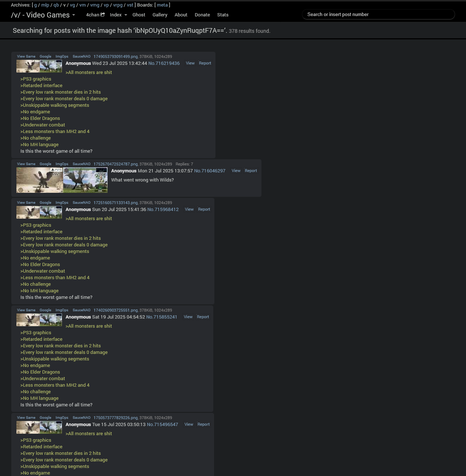Click View Same for post No.716219436

click(26, 56)
